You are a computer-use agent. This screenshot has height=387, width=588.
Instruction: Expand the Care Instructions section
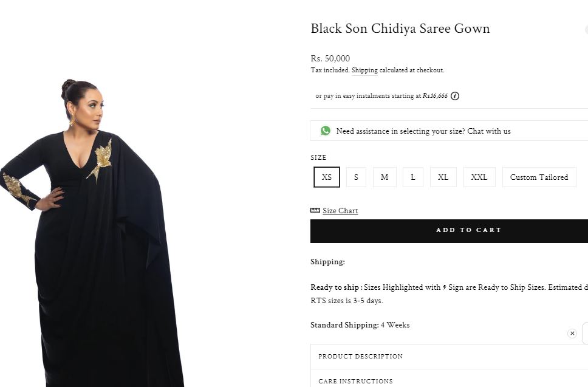[x=355, y=381]
